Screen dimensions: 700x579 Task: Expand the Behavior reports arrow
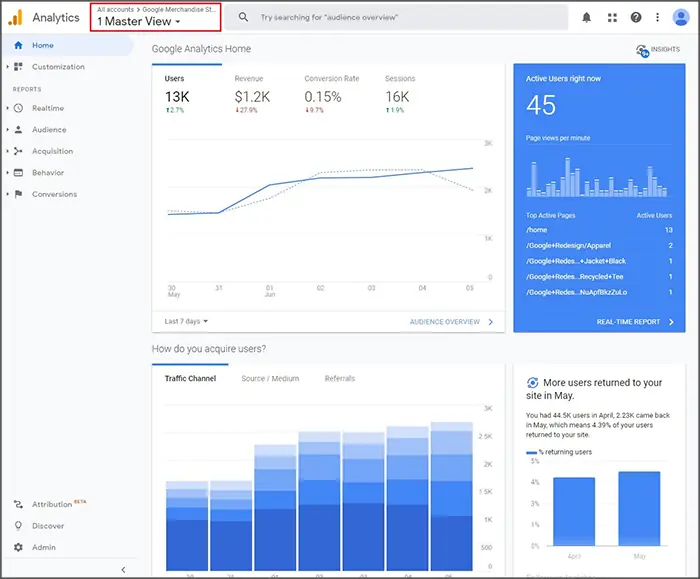(x=7, y=173)
